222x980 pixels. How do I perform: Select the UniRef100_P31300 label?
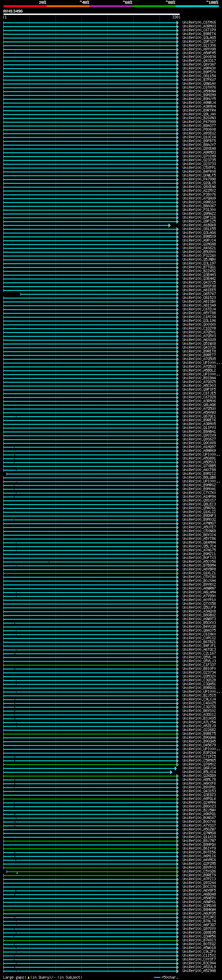(199, 210)
